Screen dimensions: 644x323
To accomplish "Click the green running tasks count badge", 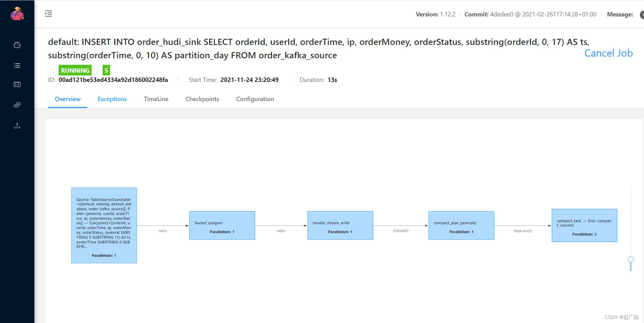I will tap(106, 70).
